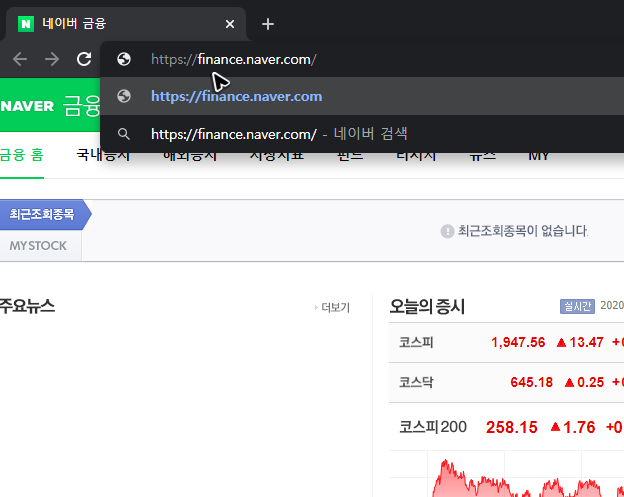The width and height of the screenshot is (624, 497).
Task: Click the 1,947.56 KOSPI value
Action: pyautogui.click(x=518, y=342)
